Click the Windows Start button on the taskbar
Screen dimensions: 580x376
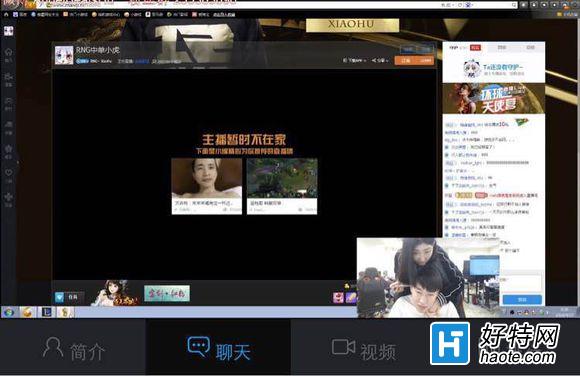point(9,312)
